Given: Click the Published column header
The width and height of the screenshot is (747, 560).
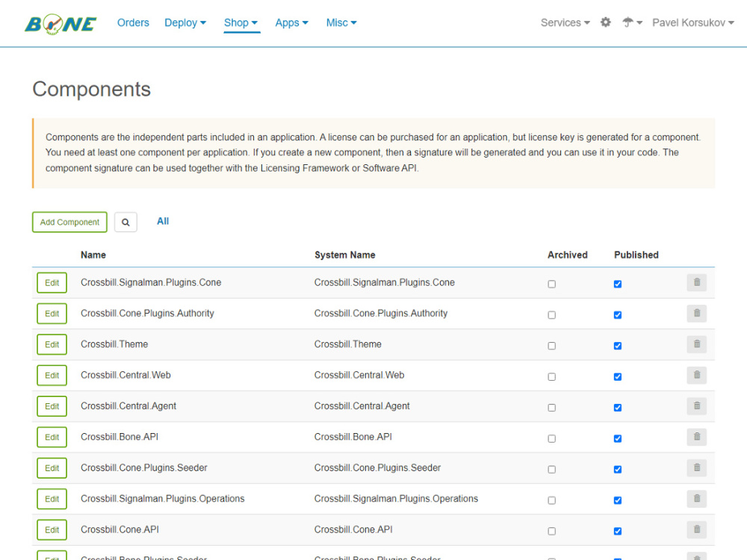Looking at the screenshot, I should tap(636, 255).
